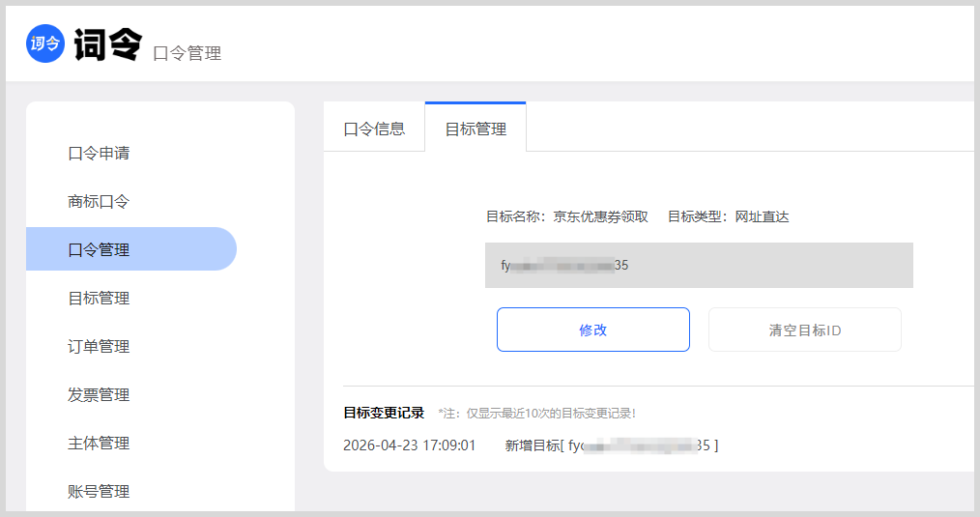The width and height of the screenshot is (980, 517).
Task: Go to 主体管理 sidebar item
Action: 99,443
